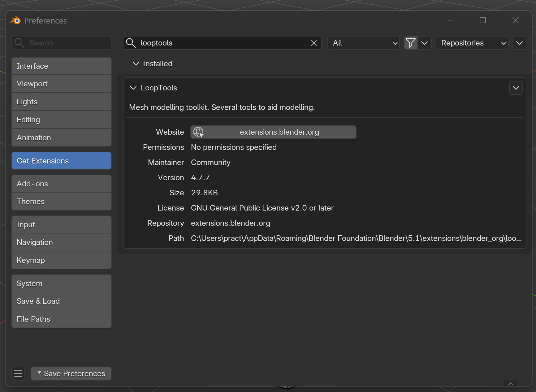Click the repository value extensions.blender.org
This screenshot has width=536, height=392.
click(231, 223)
